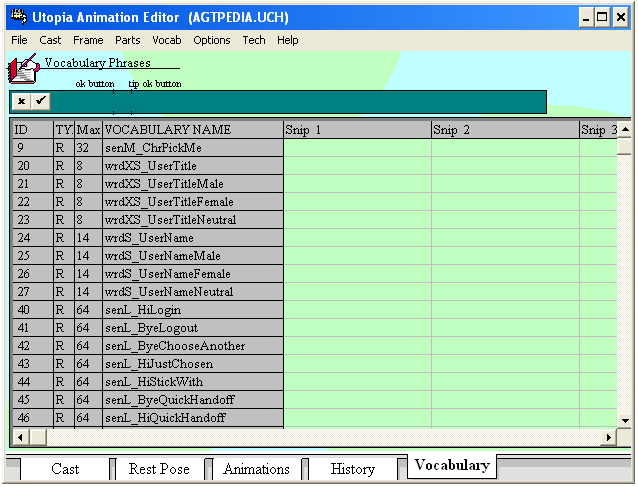Select the wrdS_UserName vocabulary row

(x=192, y=238)
